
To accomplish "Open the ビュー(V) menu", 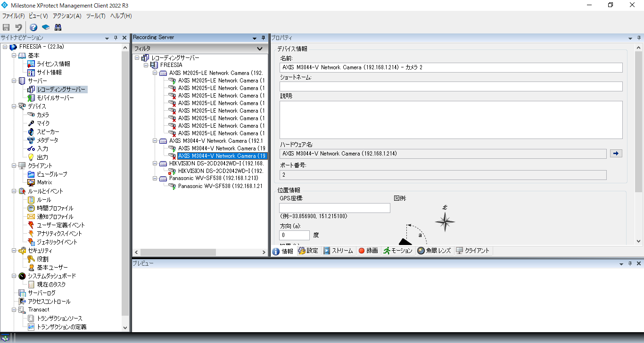I will pos(38,16).
